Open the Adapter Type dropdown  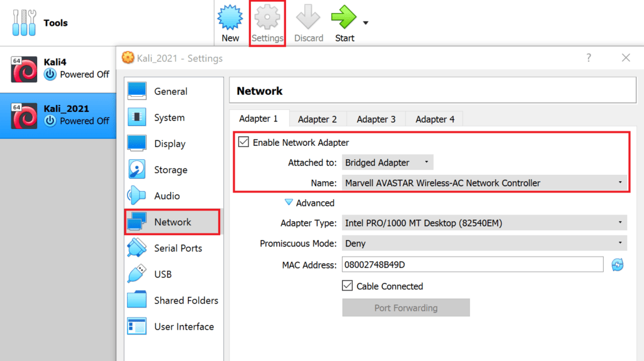point(484,223)
